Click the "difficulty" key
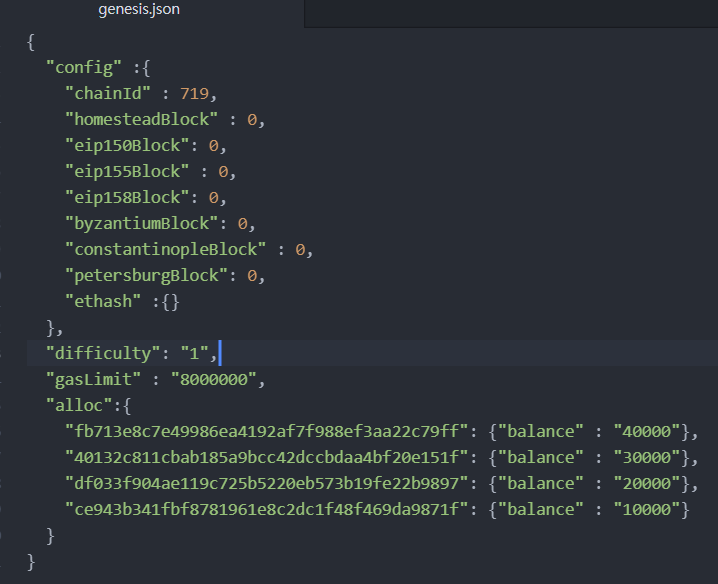 (103, 354)
